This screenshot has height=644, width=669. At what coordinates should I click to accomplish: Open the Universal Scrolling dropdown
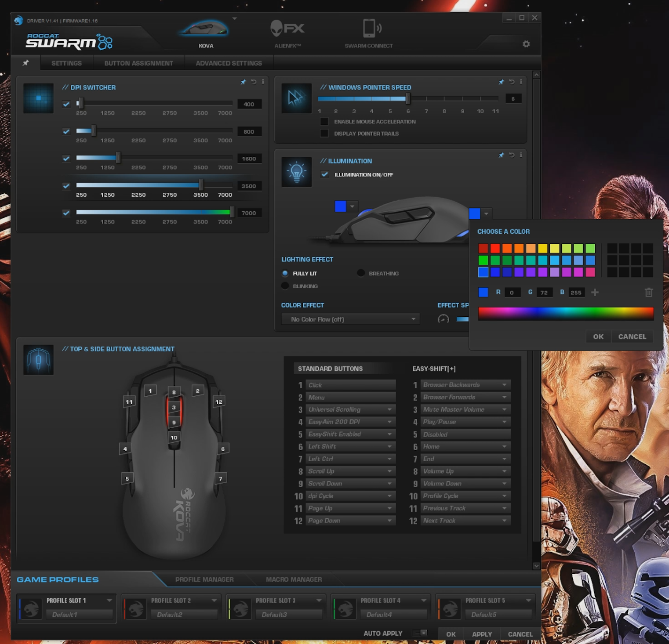(x=350, y=409)
